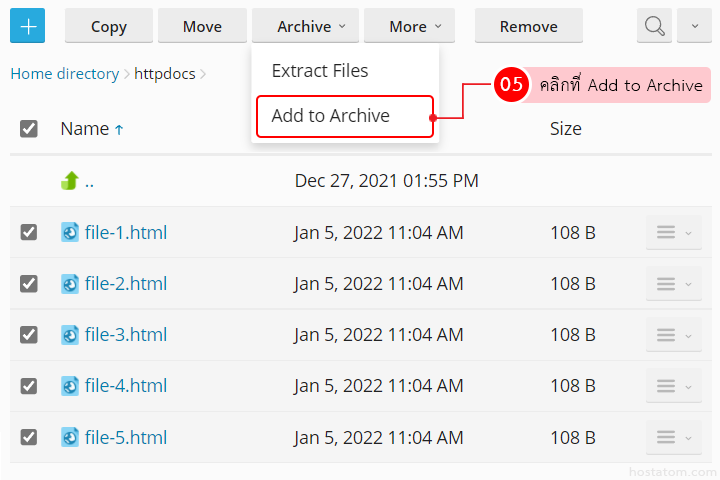Choose Extract Files from the menu
This screenshot has height=480, width=720.
(320, 71)
